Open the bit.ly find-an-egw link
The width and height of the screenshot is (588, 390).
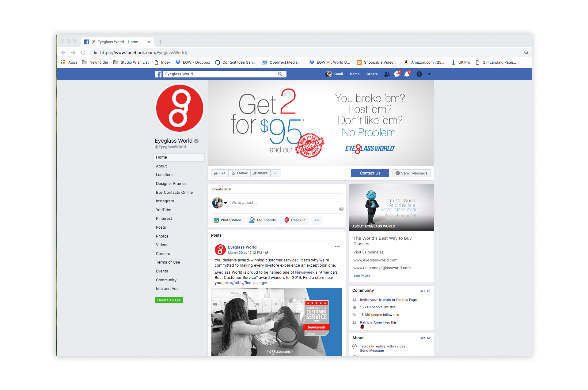point(245,283)
